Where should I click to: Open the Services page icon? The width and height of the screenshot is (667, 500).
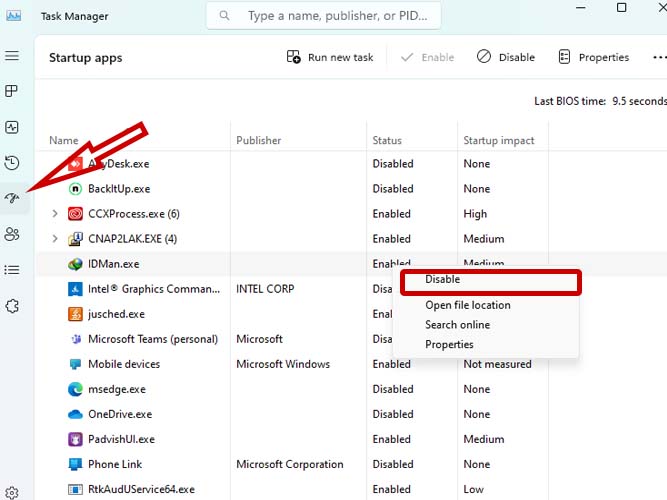(12, 306)
